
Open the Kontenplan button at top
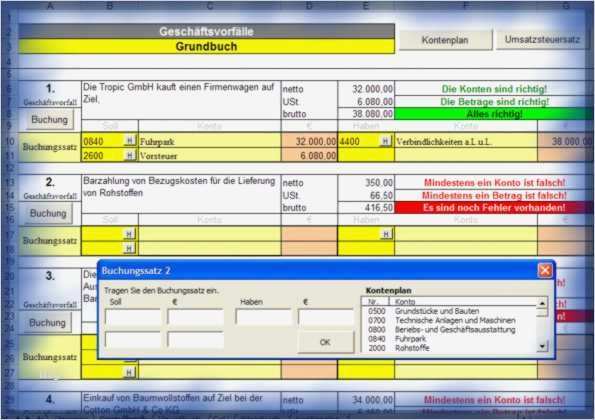[x=445, y=40]
